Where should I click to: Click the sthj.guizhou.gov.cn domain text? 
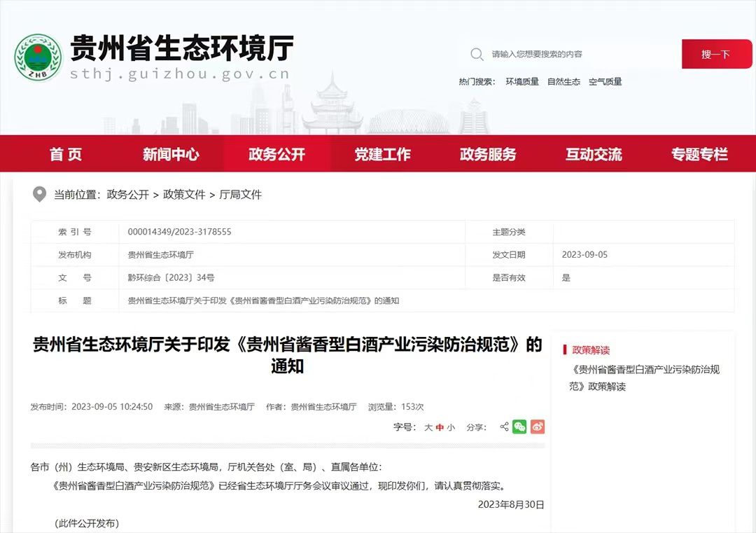click(179, 74)
